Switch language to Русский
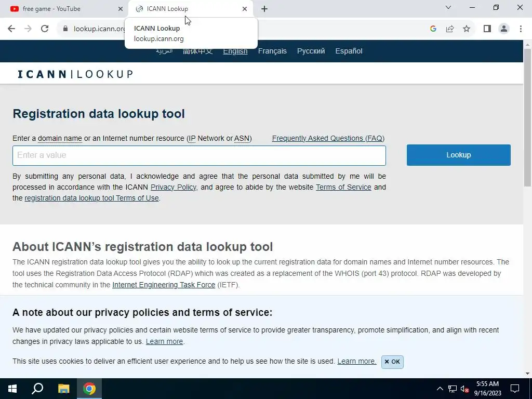The image size is (532, 399). coord(311,51)
